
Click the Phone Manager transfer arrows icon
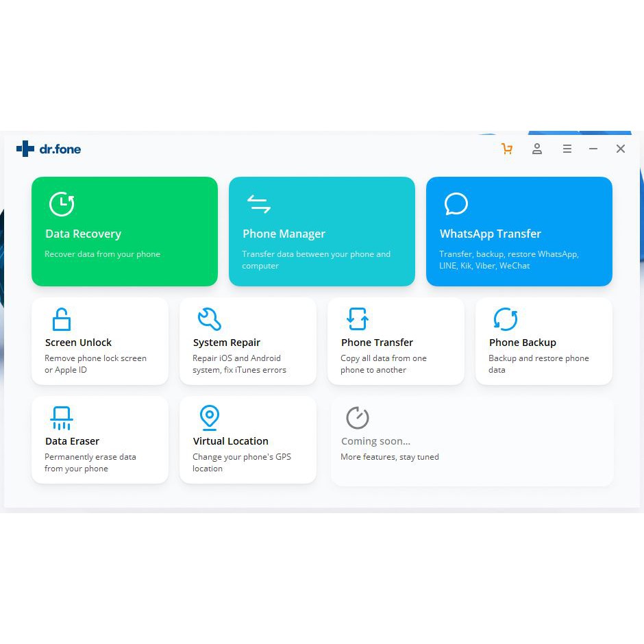(x=259, y=204)
